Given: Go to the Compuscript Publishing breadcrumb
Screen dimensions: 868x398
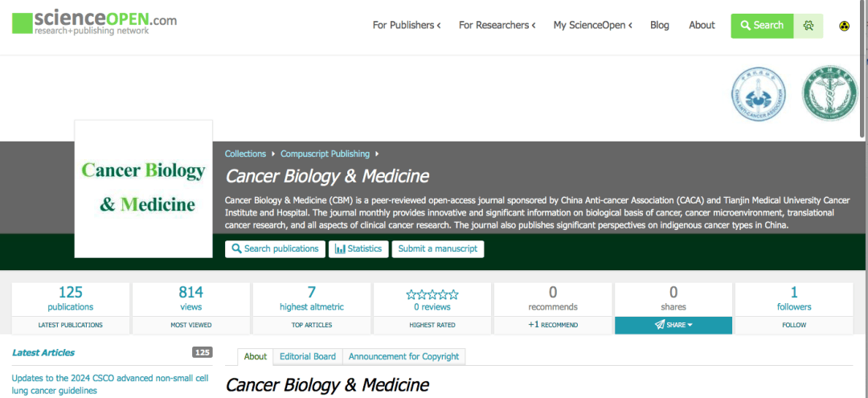Looking at the screenshot, I should (x=325, y=154).
